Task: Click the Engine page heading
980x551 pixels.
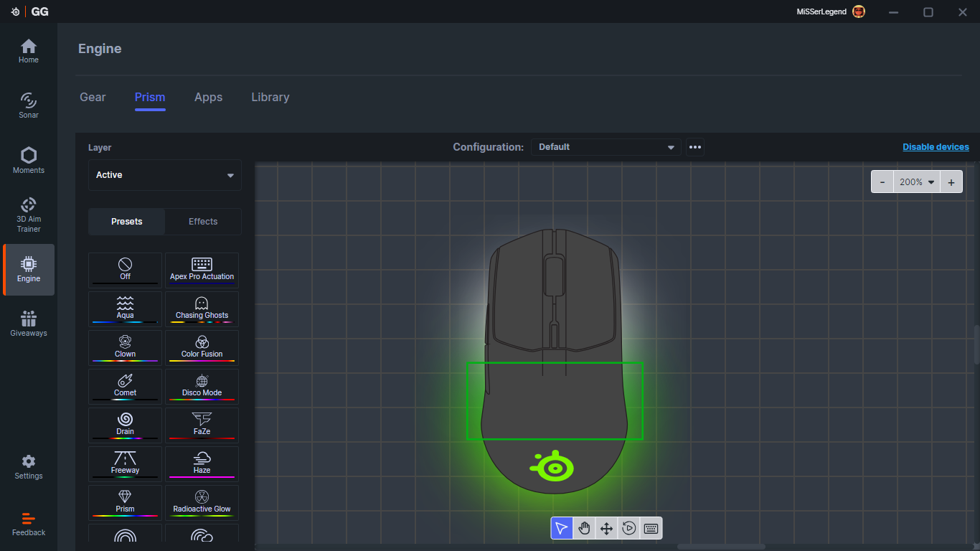Action: tap(100, 49)
